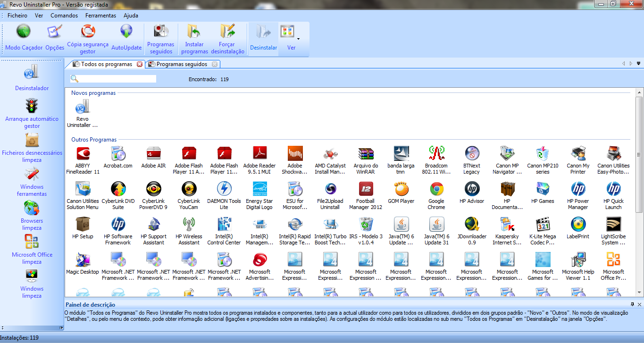
Task: Open Arranque automático gestor in sidebar
Action: click(x=32, y=114)
